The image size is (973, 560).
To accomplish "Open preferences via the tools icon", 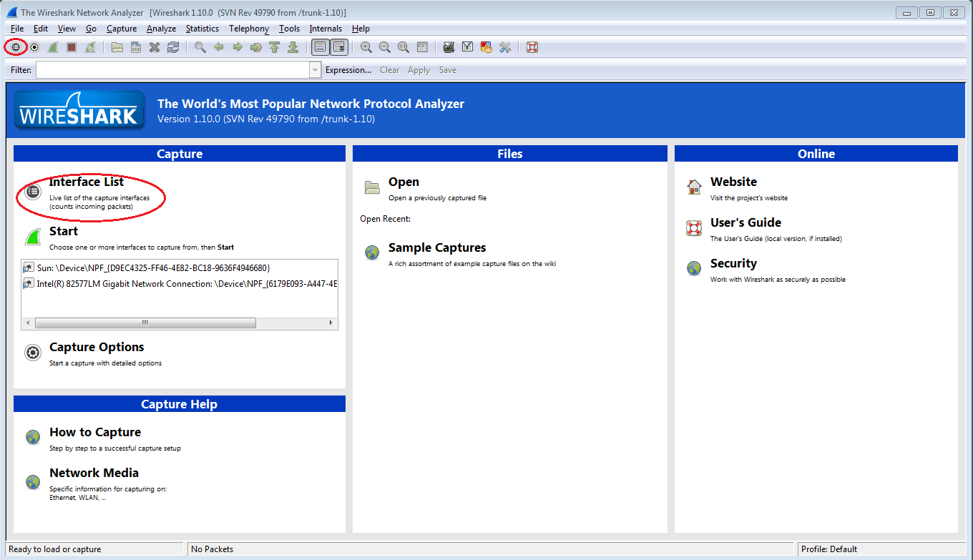I will coord(505,47).
